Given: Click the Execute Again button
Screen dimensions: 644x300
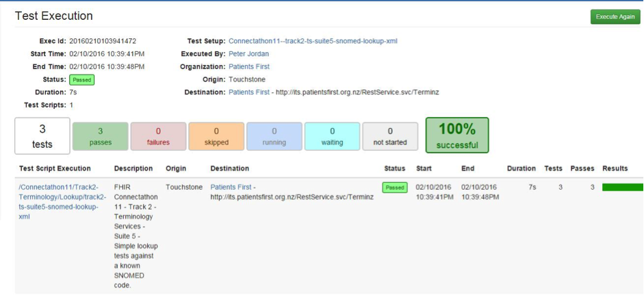Looking at the screenshot, I should [x=615, y=17].
